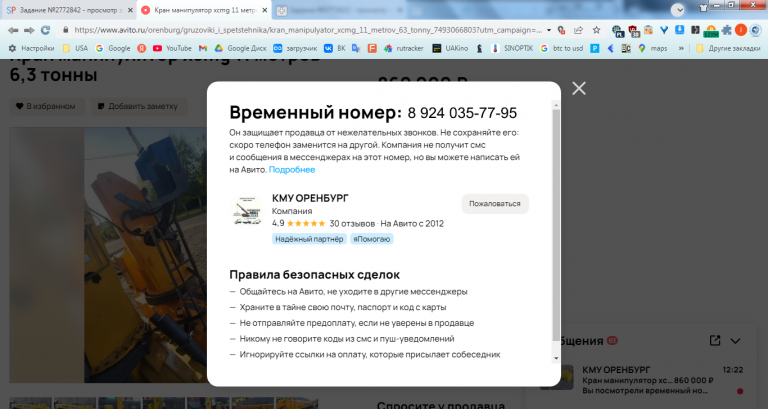Collapse the messages panel with chevron
Viewport: 768px width, 409px height.
tap(735, 341)
